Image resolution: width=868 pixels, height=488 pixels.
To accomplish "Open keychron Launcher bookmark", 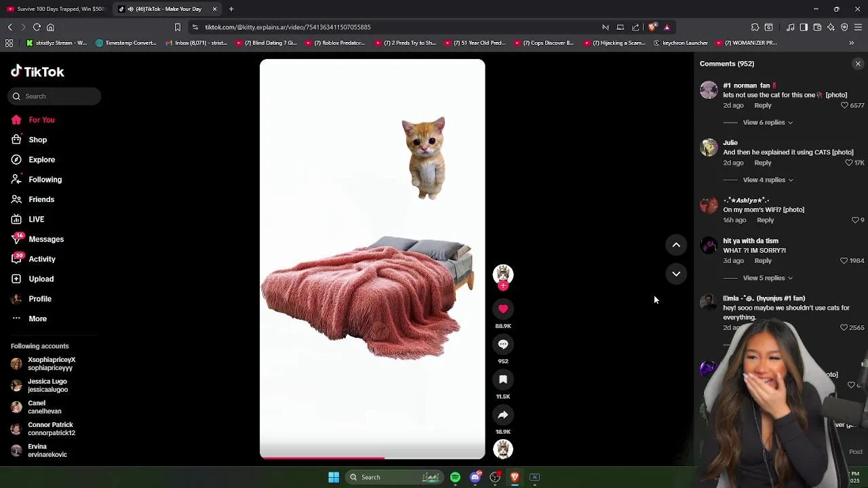I will 680,43.
